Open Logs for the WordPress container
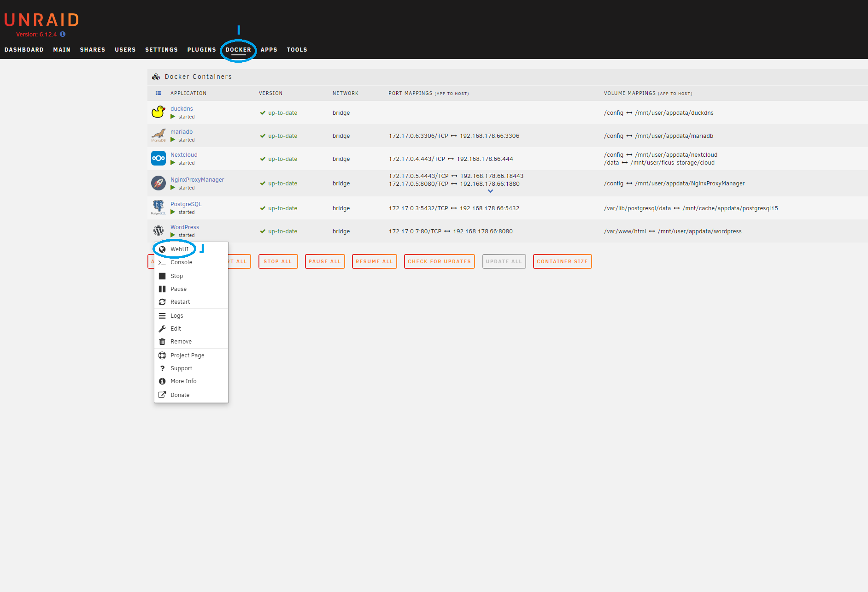Image resolution: width=868 pixels, height=592 pixels. [x=176, y=316]
